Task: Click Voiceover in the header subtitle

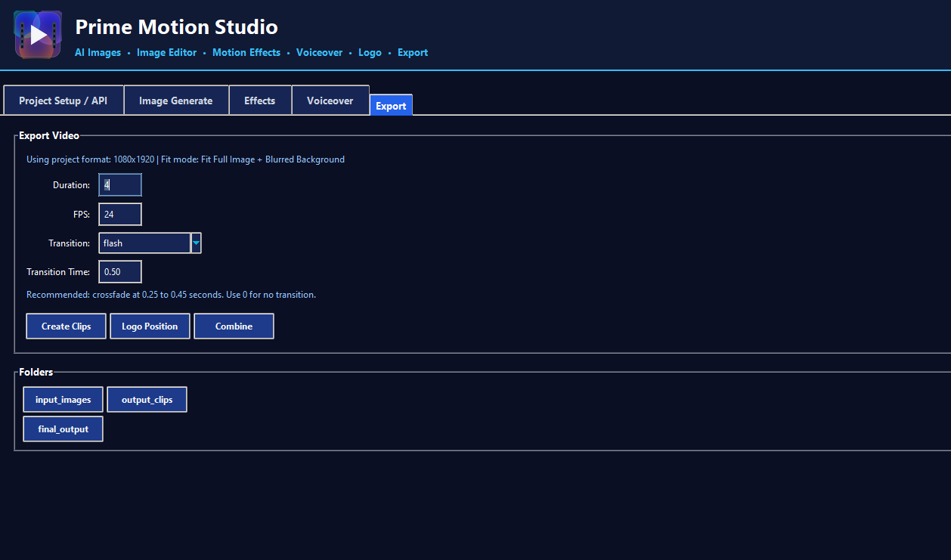Action: point(319,53)
